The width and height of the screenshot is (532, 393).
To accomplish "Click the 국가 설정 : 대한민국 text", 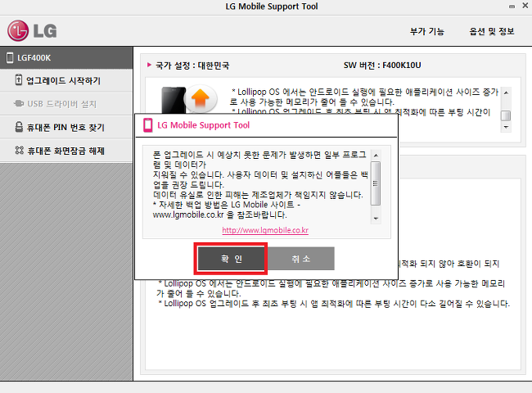I will pos(192,65).
